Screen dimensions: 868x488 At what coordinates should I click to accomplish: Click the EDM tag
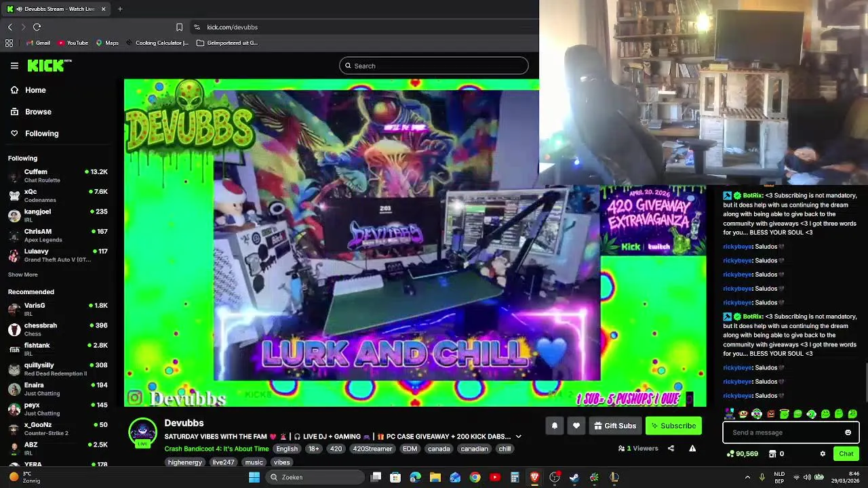tap(410, 449)
